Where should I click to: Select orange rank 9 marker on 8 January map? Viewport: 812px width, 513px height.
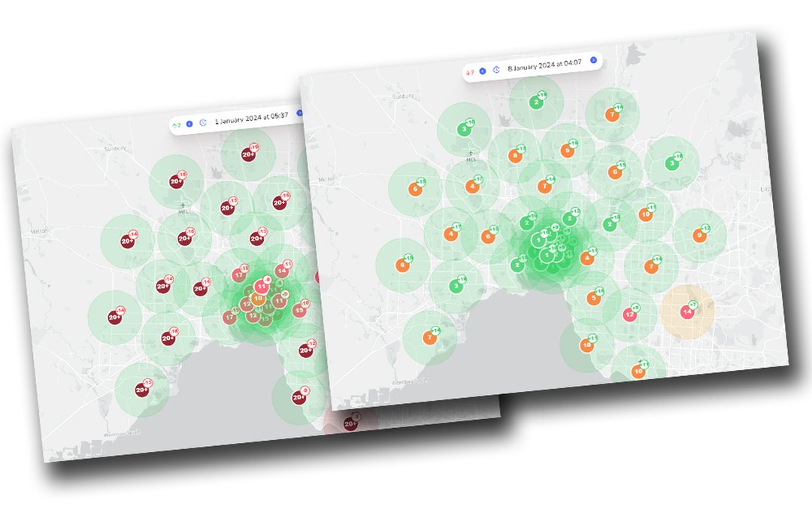pyautogui.click(x=698, y=235)
